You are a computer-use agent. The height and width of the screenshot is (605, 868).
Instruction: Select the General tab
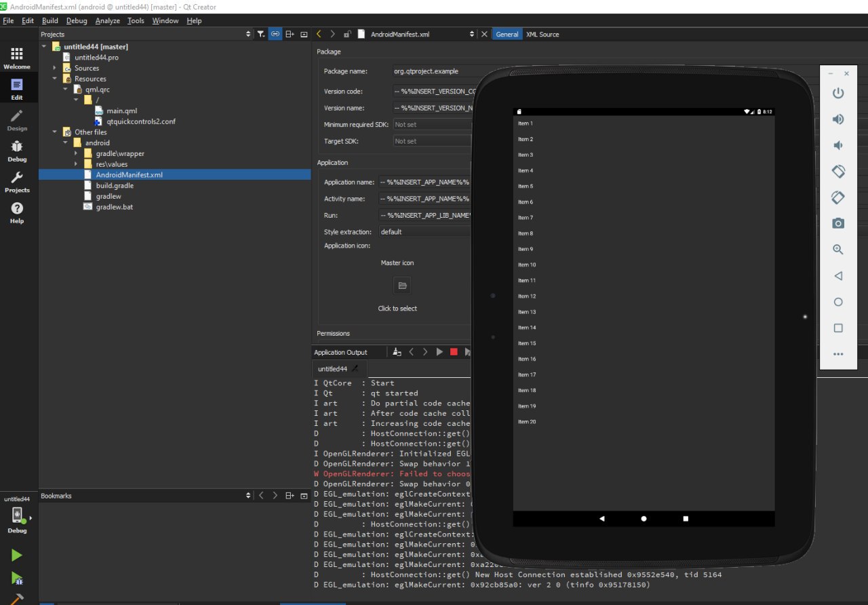507,34
